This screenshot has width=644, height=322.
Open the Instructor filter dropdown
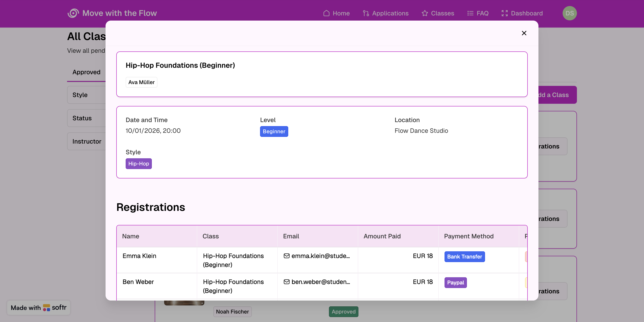(86, 142)
